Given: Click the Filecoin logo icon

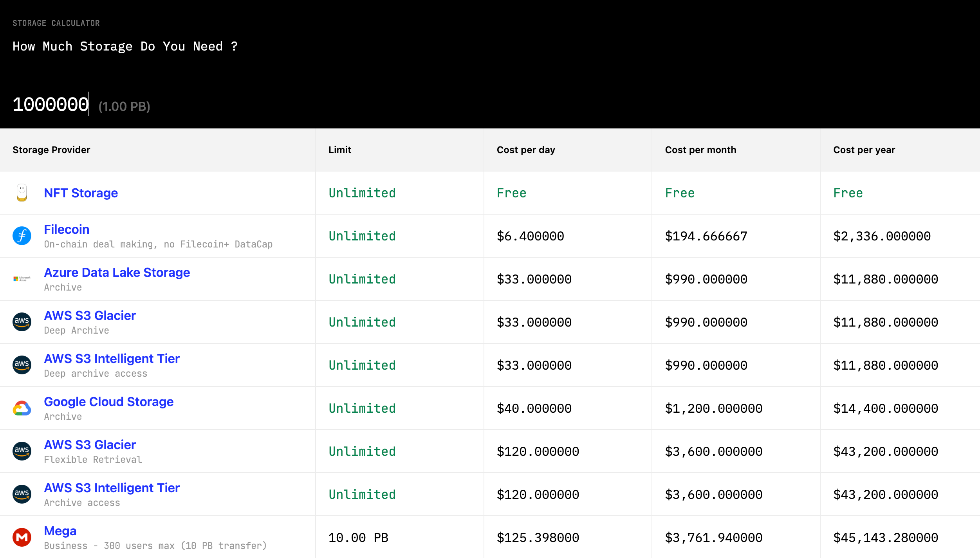Looking at the screenshot, I should pyautogui.click(x=22, y=236).
